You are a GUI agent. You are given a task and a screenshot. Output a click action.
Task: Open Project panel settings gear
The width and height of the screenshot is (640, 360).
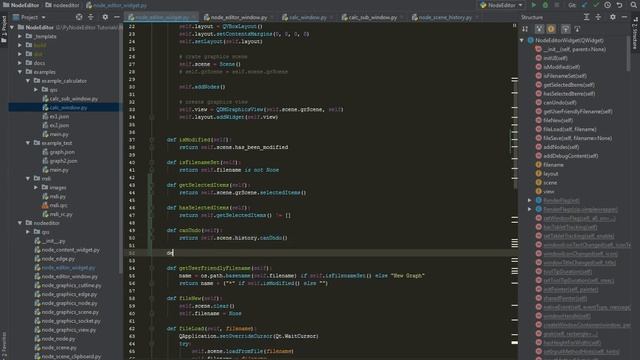105,17
